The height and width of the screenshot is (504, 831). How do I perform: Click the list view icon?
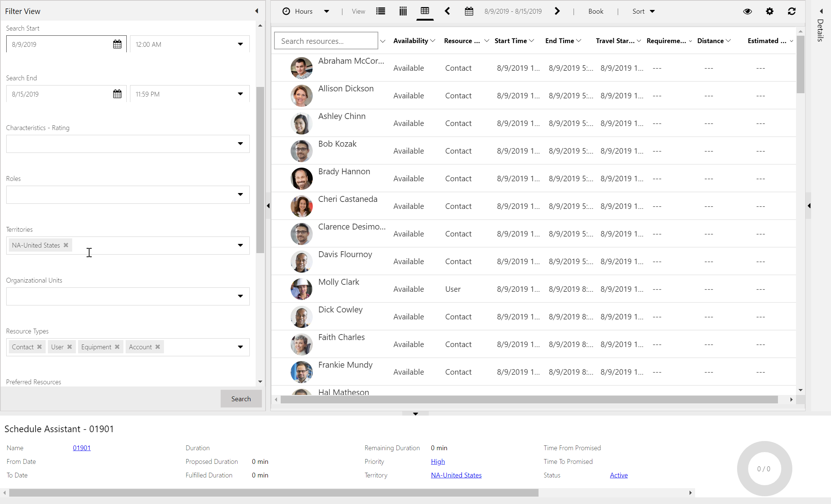point(380,11)
